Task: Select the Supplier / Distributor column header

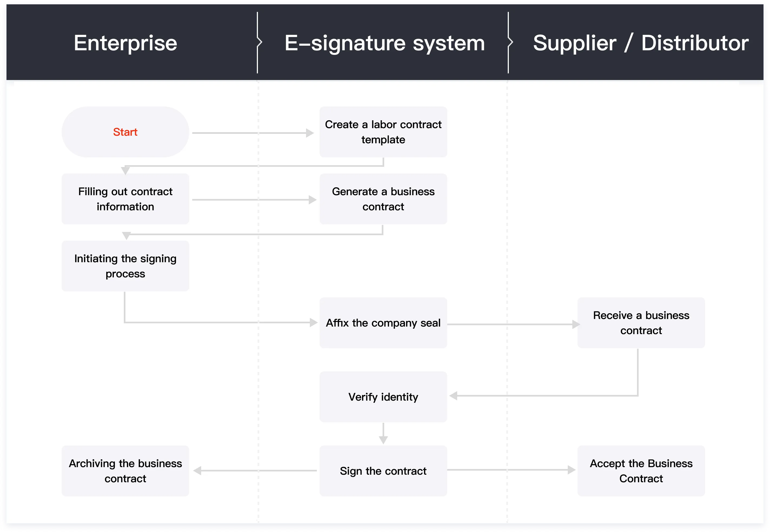Action: click(640, 43)
